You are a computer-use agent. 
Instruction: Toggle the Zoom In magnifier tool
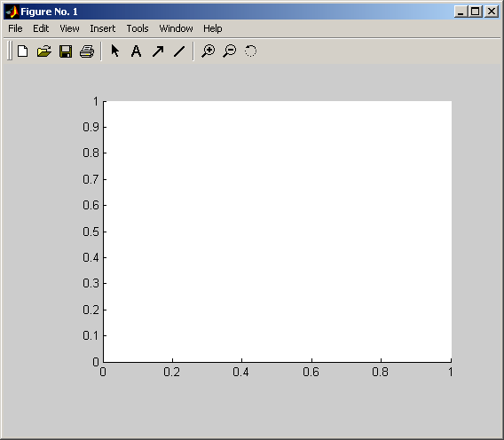coord(209,51)
